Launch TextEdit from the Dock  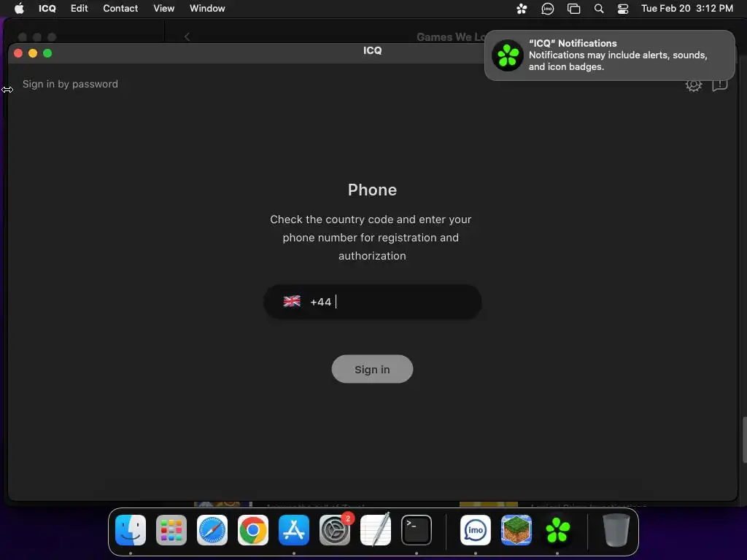coord(376,529)
